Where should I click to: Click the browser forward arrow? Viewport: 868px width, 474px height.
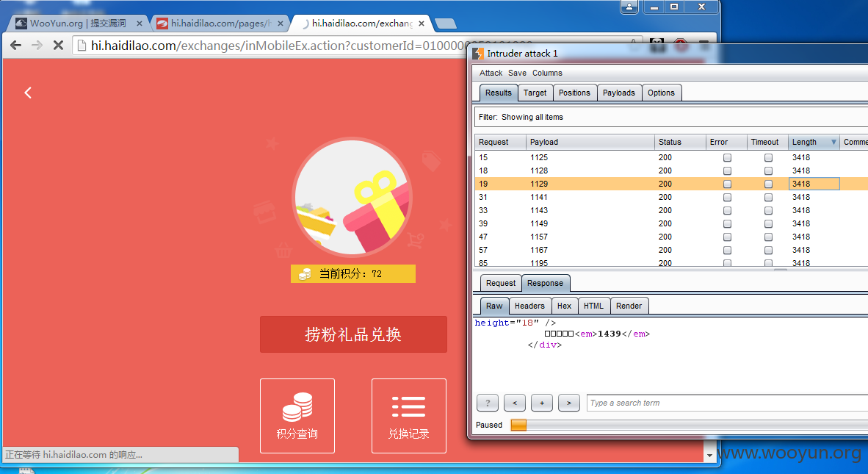point(37,46)
